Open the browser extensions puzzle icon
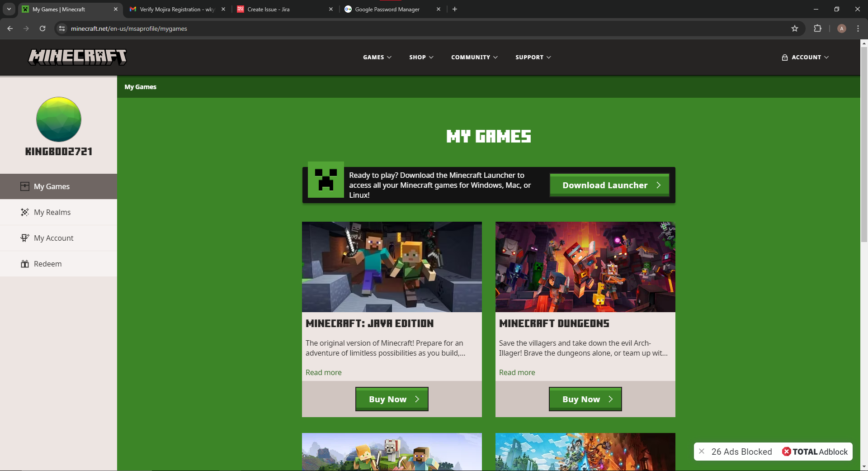This screenshot has height=471, width=868. pyautogui.click(x=817, y=29)
